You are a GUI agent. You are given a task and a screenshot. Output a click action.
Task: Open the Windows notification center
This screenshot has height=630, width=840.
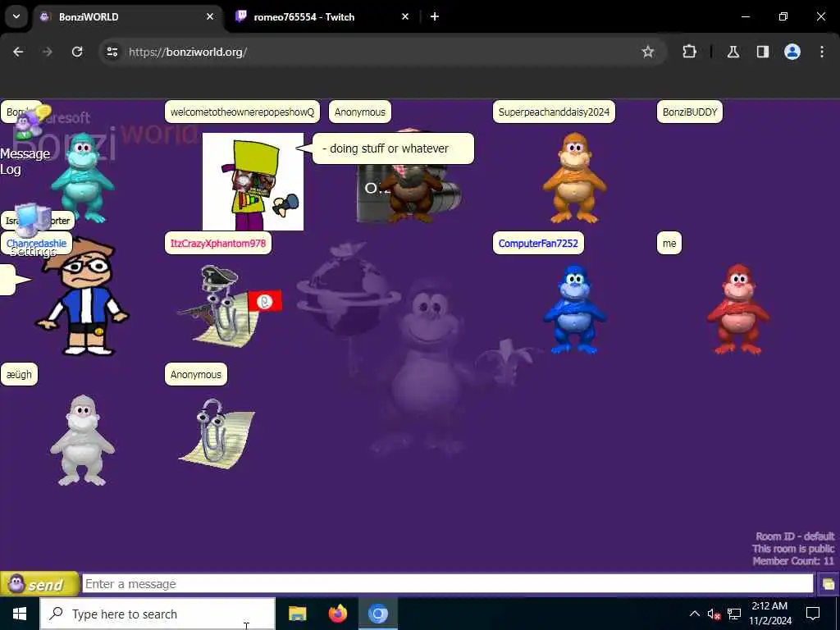click(x=813, y=614)
